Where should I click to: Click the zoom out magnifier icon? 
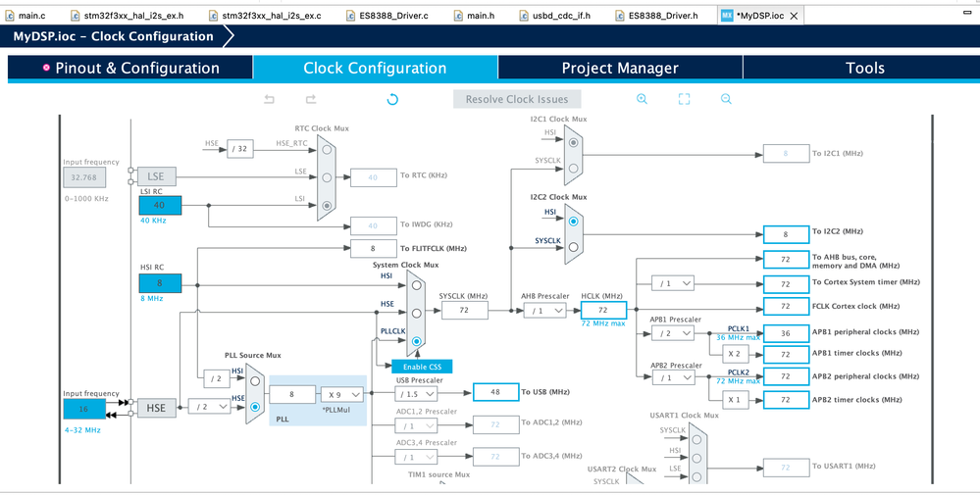pyautogui.click(x=726, y=99)
